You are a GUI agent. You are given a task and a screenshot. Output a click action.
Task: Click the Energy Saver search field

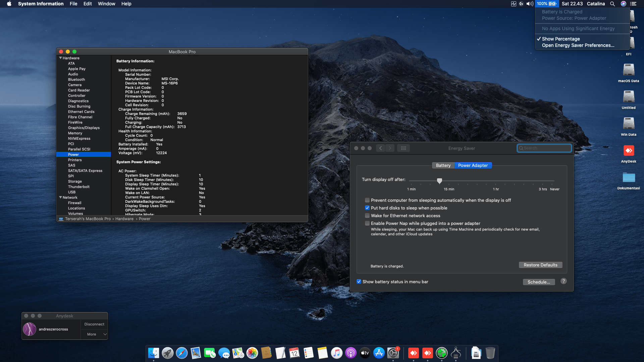pyautogui.click(x=544, y=148)
